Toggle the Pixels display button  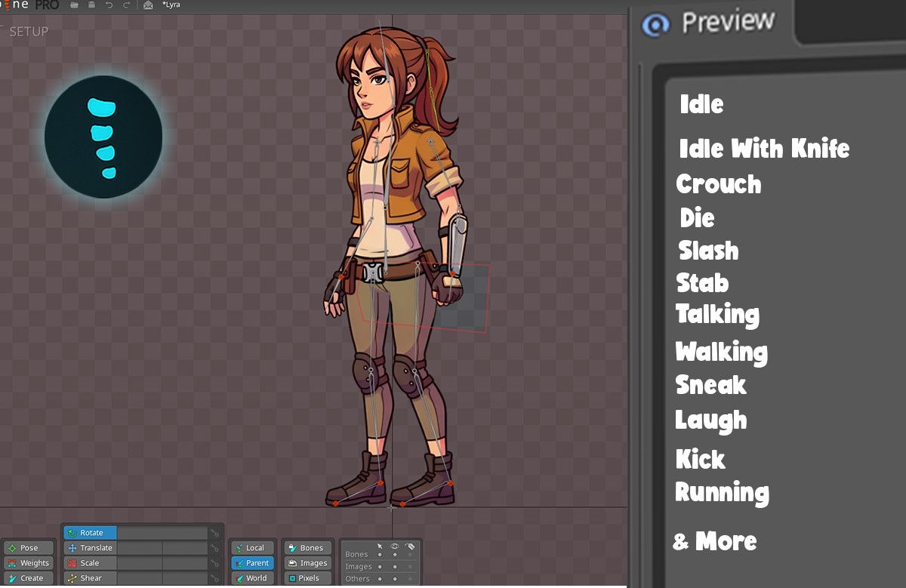307,577
